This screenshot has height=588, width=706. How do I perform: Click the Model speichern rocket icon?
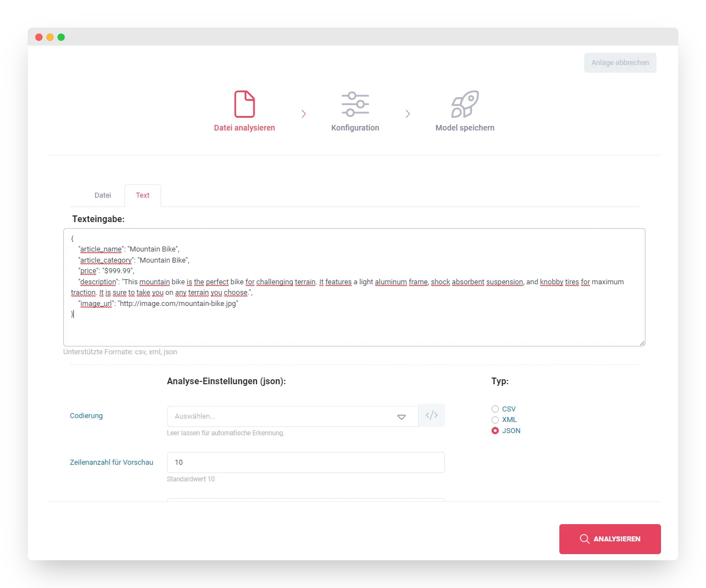(x=465, y=104)
